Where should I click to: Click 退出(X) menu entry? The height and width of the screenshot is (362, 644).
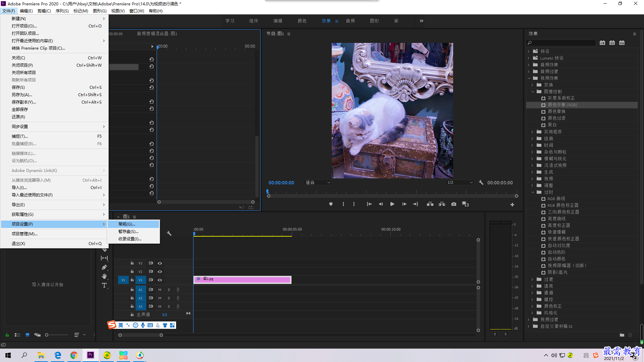click(54, 243)
